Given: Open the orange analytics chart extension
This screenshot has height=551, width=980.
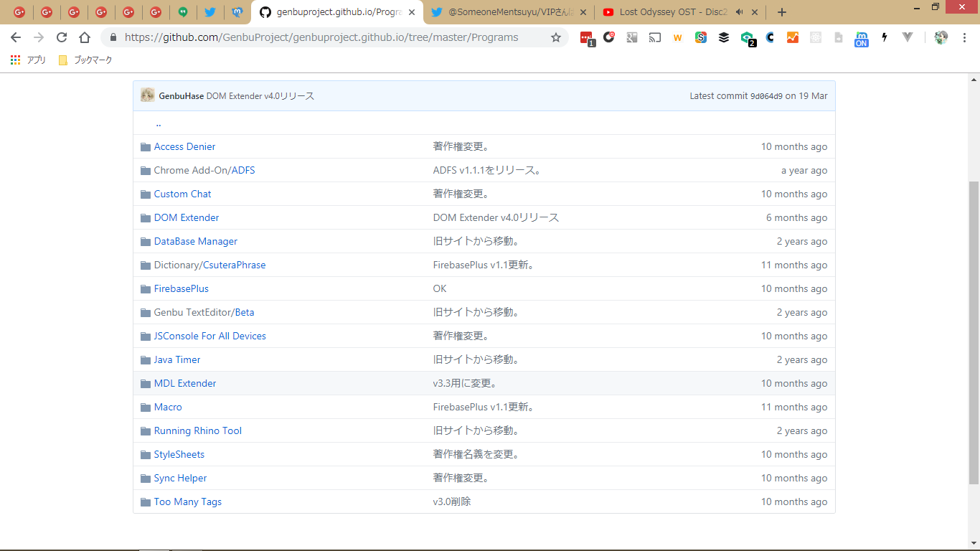Looking at the screenshot, I should click(792, 37).
